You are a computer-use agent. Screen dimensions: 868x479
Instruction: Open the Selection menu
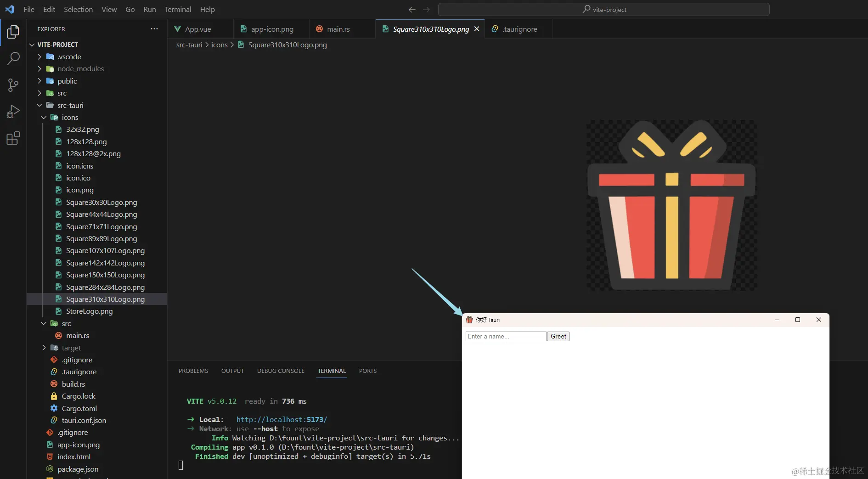78,9
